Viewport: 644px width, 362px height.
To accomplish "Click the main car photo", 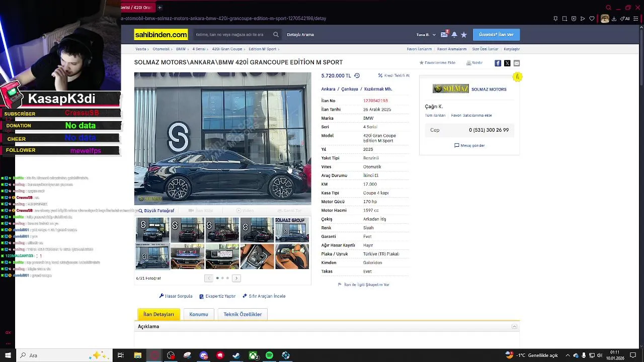I will (x=222, y=138).
